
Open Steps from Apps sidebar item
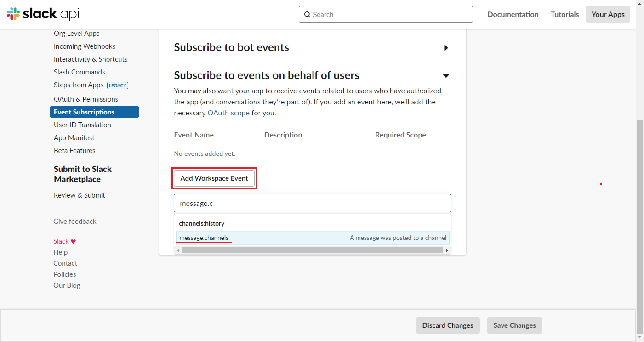(79, 85)
